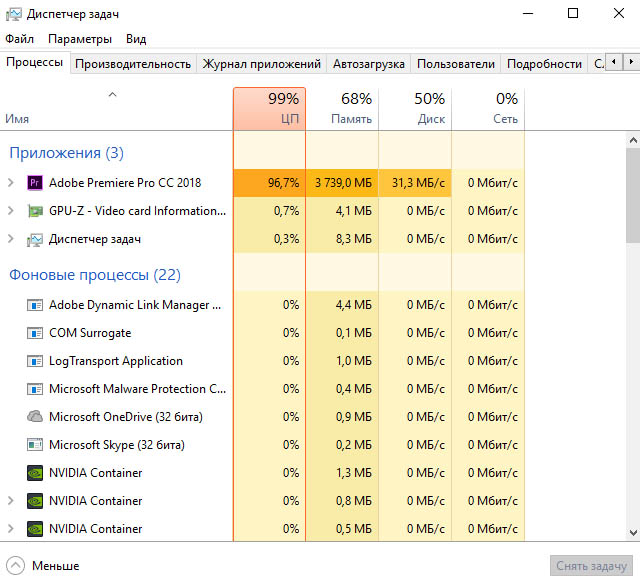Select the Фоновые процессы (22) group header
This screenshot has width=640, height=588.
click(x=95, y=275)
